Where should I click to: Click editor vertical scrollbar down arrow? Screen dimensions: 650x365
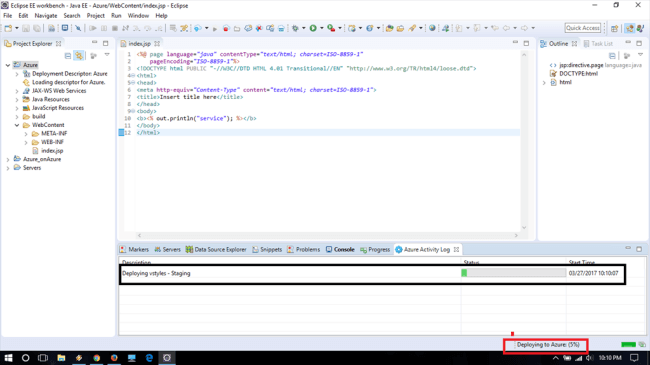(524, 227)
